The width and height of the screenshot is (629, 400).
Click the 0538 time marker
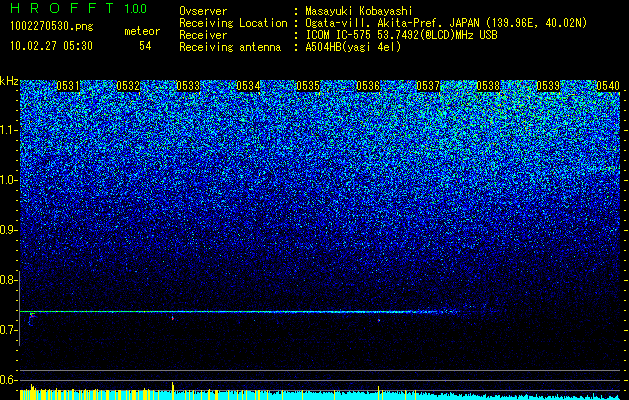[488, 86]
